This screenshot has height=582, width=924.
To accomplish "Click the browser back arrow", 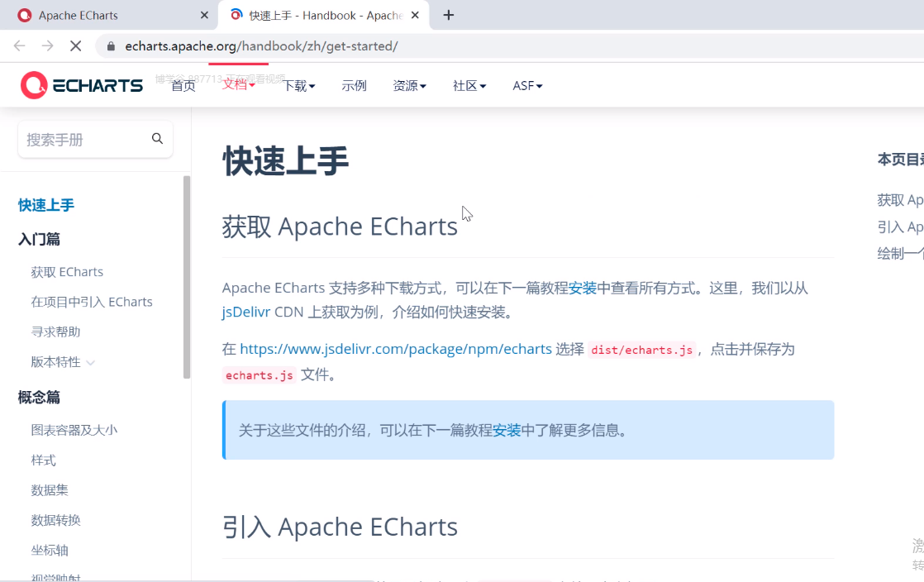I will coord(20,46).
